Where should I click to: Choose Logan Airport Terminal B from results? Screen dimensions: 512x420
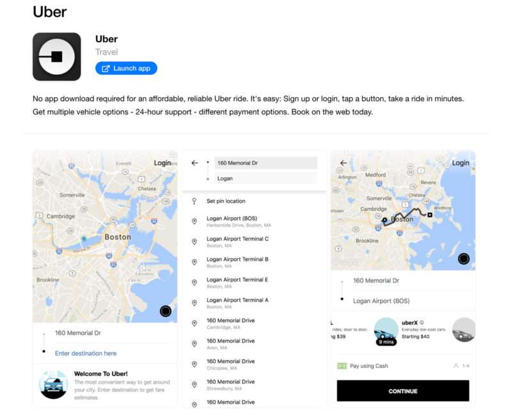pyautogui.click(x=237, y=262)
